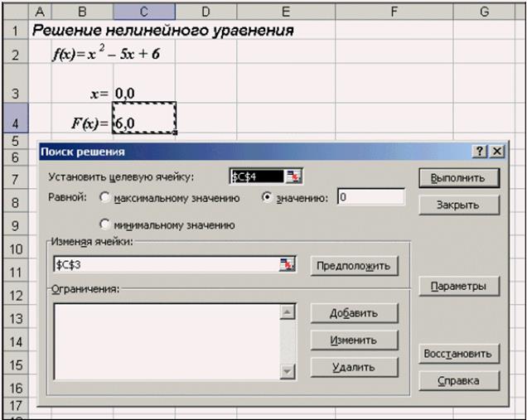Click the constraints list scroll down arrow
Screen dimensions: 527x420
pyautogui.click(x=288, y=372)
